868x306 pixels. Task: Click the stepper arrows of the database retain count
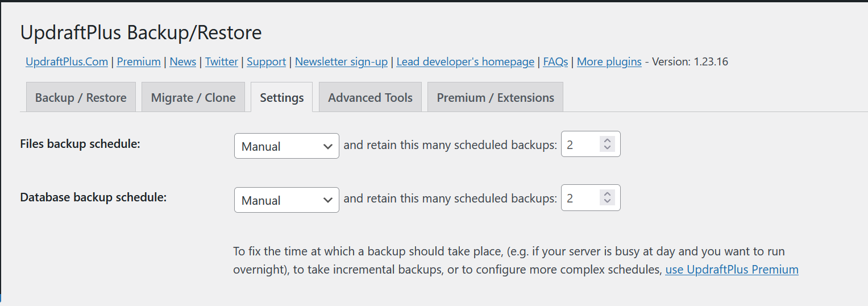pos(607,197)
